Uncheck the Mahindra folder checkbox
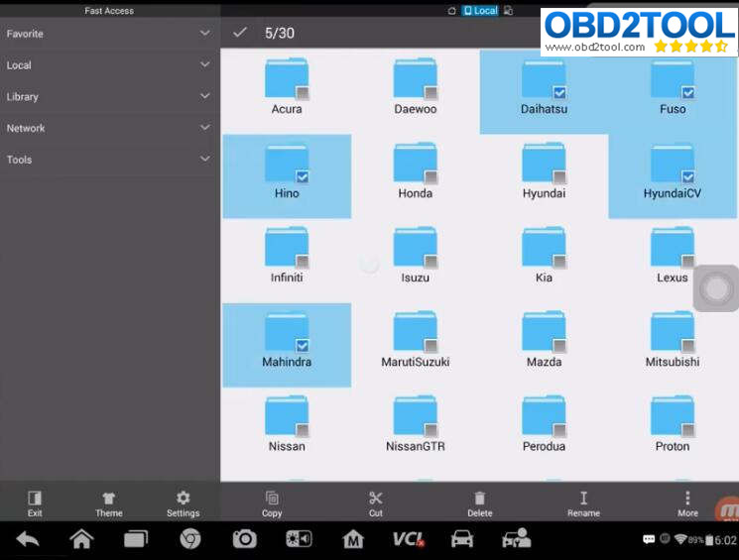The height and width of the screenshot is (560, 739). coord(303,346)
